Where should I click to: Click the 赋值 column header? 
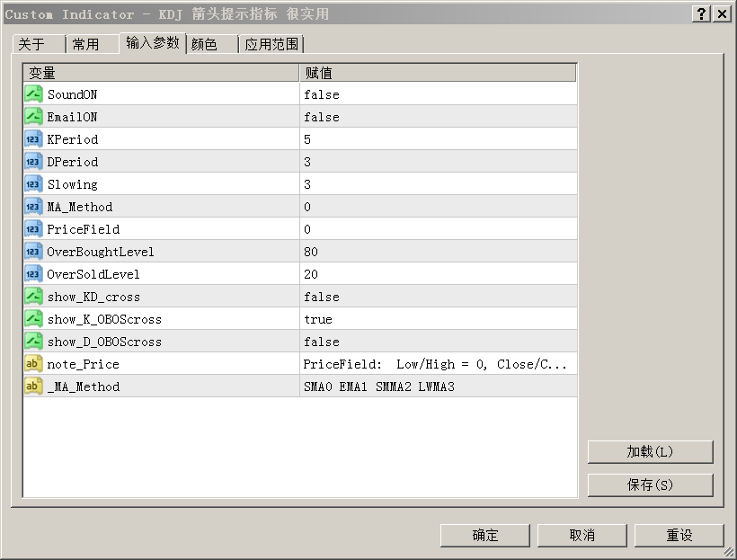click(x=438, y=73)
